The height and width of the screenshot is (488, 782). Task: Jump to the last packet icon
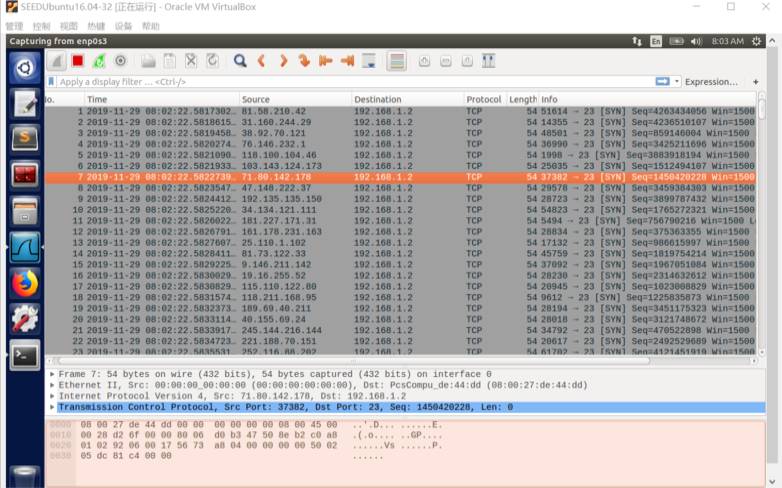347,61
